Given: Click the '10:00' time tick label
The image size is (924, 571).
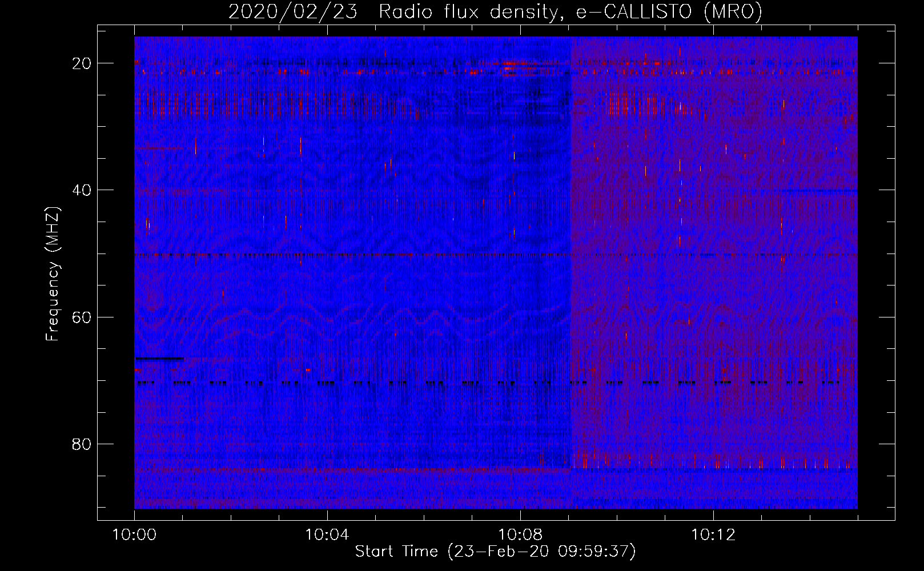Looking at the screenshot, I should tap(134, 535).
